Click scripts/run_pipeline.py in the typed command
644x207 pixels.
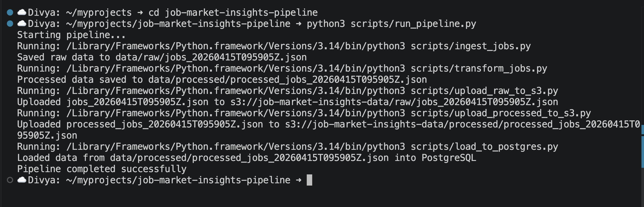[x=413, y=23]
